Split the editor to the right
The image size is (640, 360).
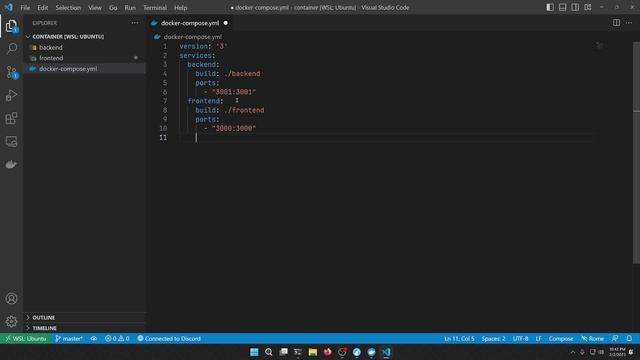pos(616,23)
